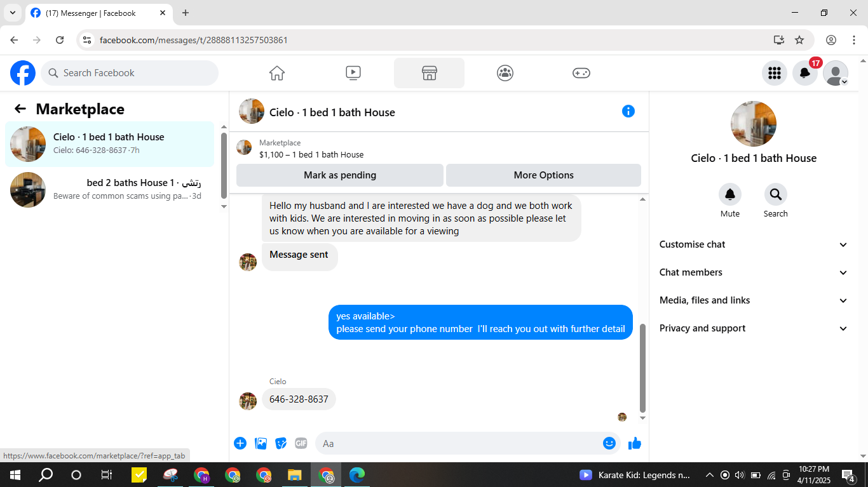
Task: Expand Privacy and support section
Action: pyautogui.click(x=754, y=328)
